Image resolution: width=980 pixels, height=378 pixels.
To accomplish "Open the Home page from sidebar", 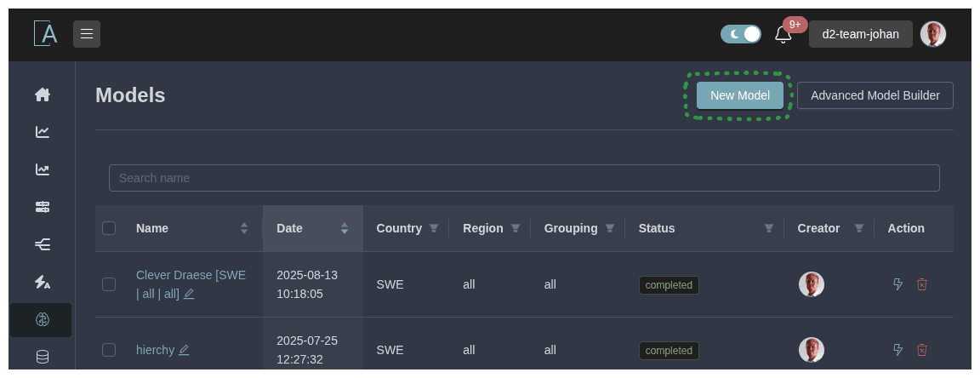I will tap(43, 94).
